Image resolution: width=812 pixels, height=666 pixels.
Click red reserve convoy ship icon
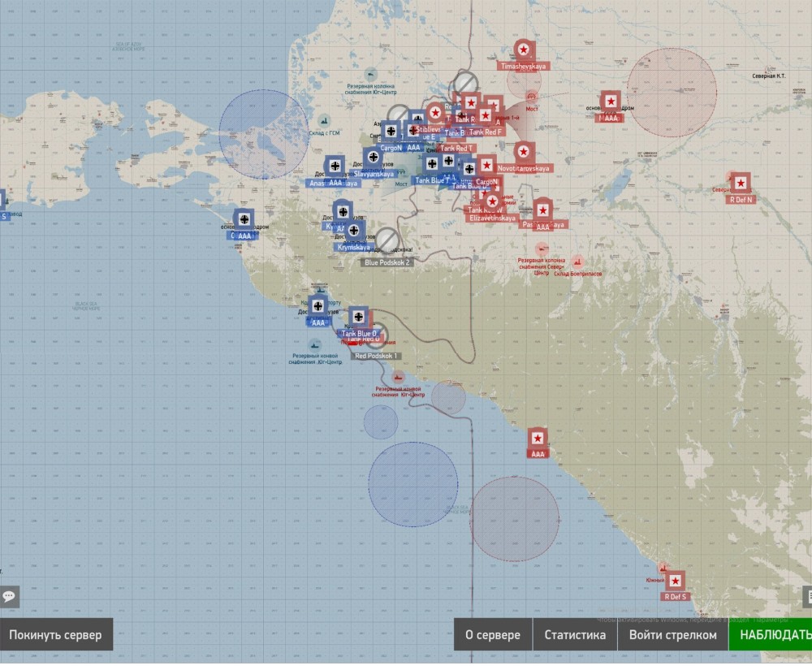(398, 378)
